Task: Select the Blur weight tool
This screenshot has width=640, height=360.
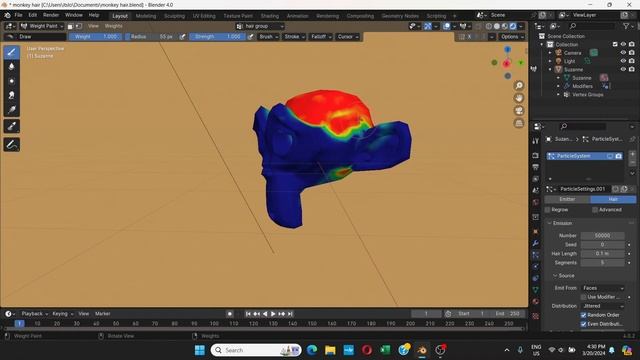Action: [11, 66]
